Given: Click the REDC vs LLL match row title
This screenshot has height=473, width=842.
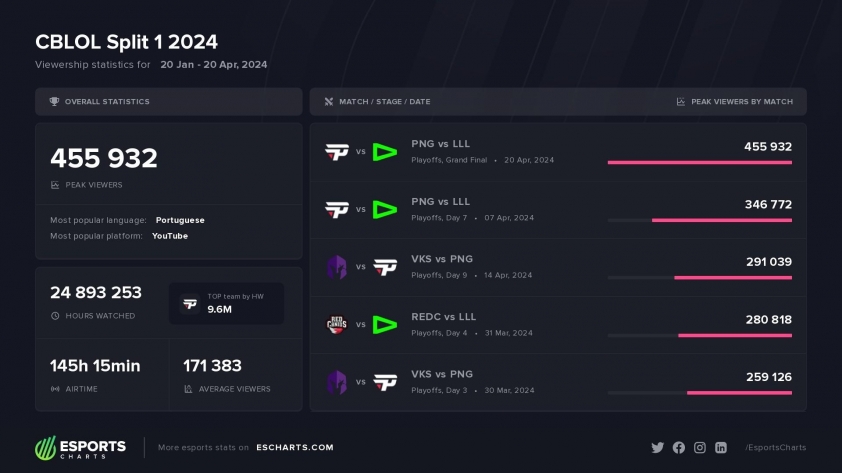Looking at the screenshot, I should coord(444,317).
